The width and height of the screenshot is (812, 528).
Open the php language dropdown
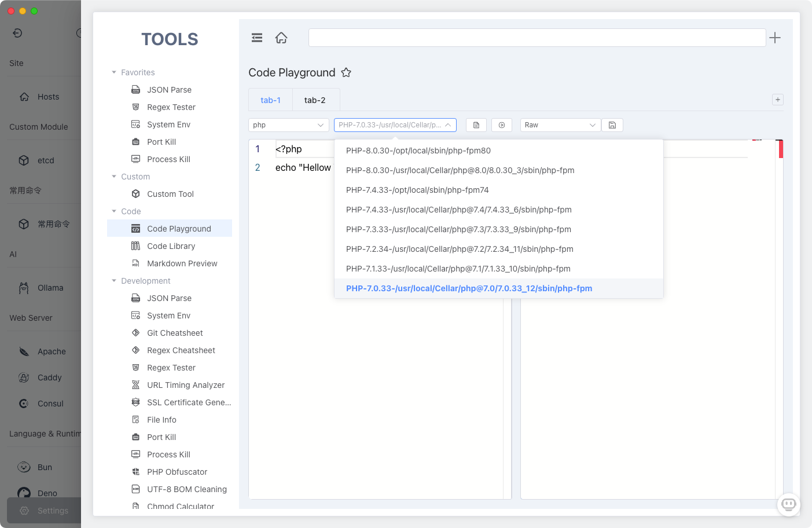289,125
